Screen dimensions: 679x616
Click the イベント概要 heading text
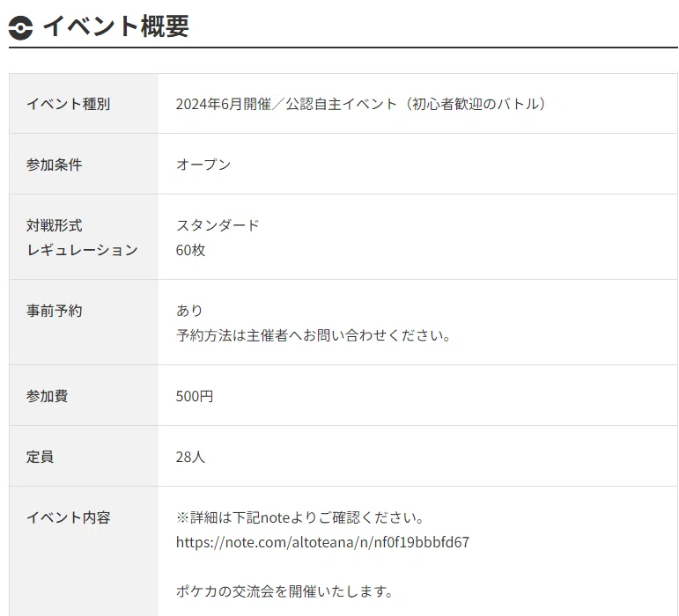[115, 26]
